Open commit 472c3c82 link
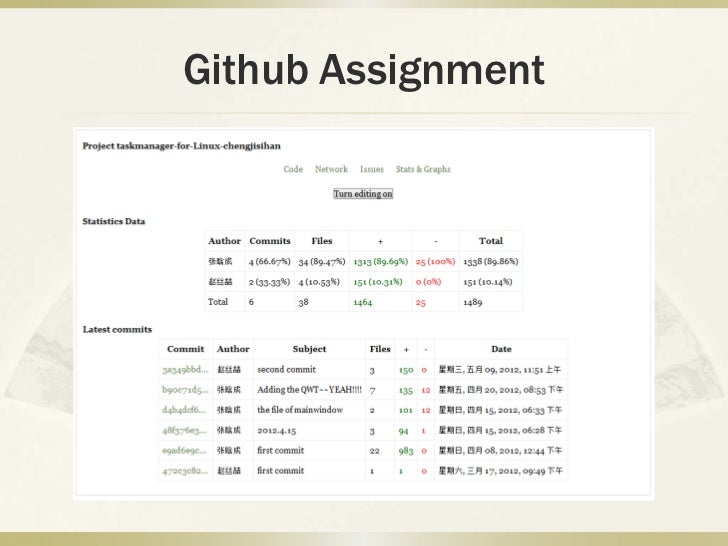 185,471
